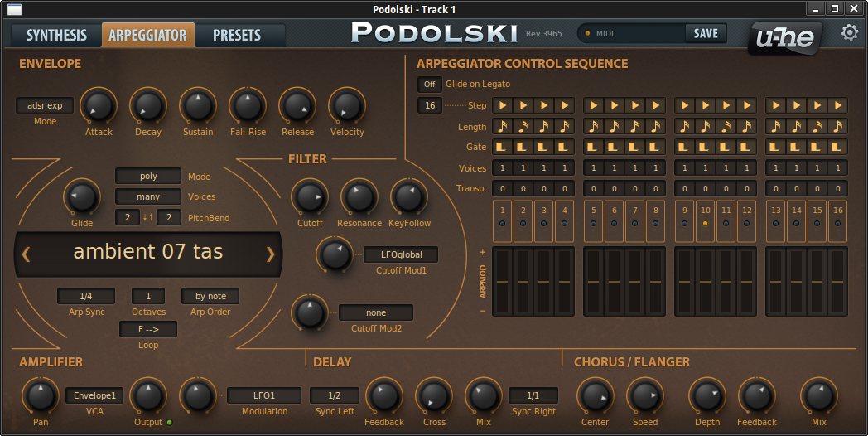Click the Decay knob
This screenshot has height=436, width=868.
(148, 105)
